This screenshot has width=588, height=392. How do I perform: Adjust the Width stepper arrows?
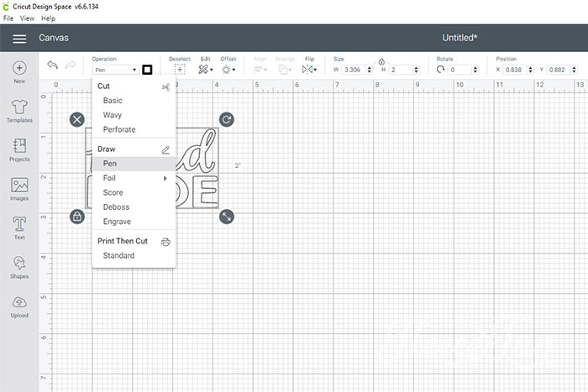pos(370,70)
